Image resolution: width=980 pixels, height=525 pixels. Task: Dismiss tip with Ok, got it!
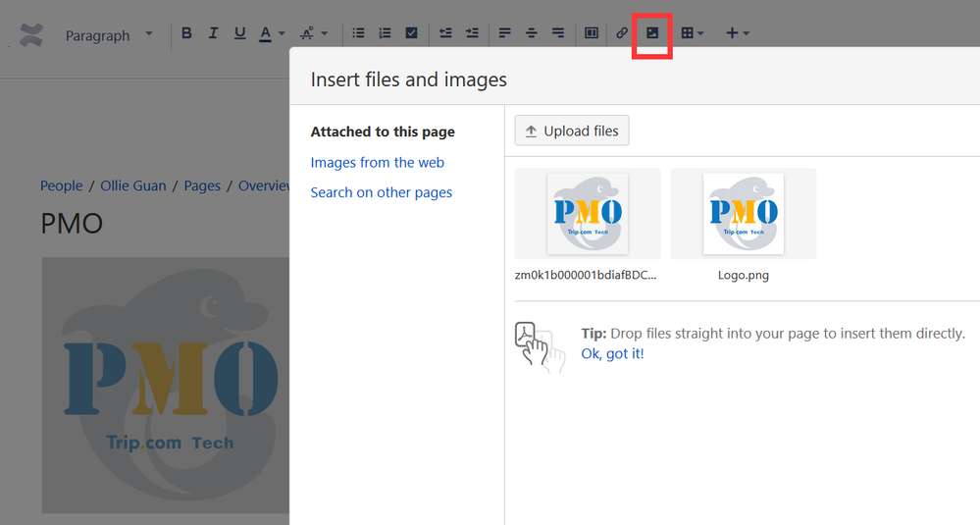[612, 353]
